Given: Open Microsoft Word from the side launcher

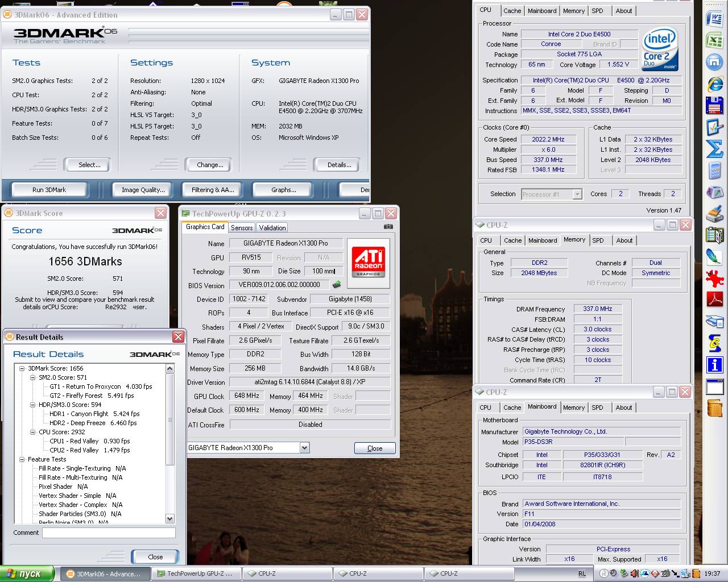Looking at the screenshot, I should pyautogui.click(x=714, y=19).
